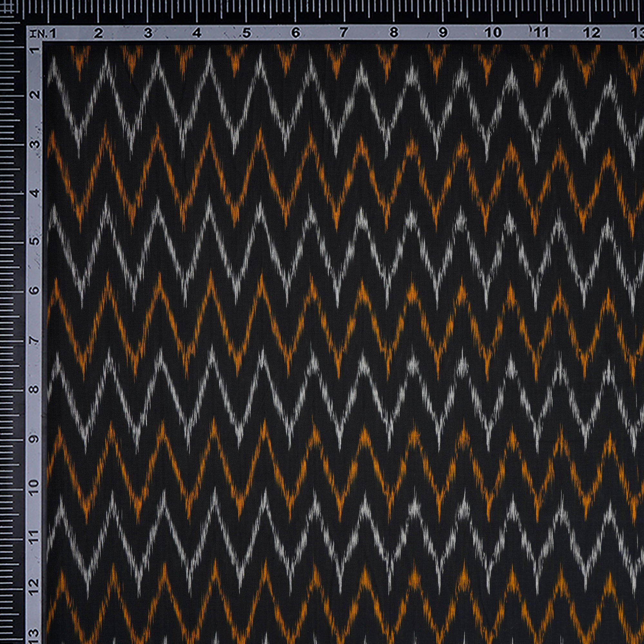The height and width of the screenshot is (644, 644).
Task: Click number 2 on the horizontal ruler
Action: [x=98, y=33]
